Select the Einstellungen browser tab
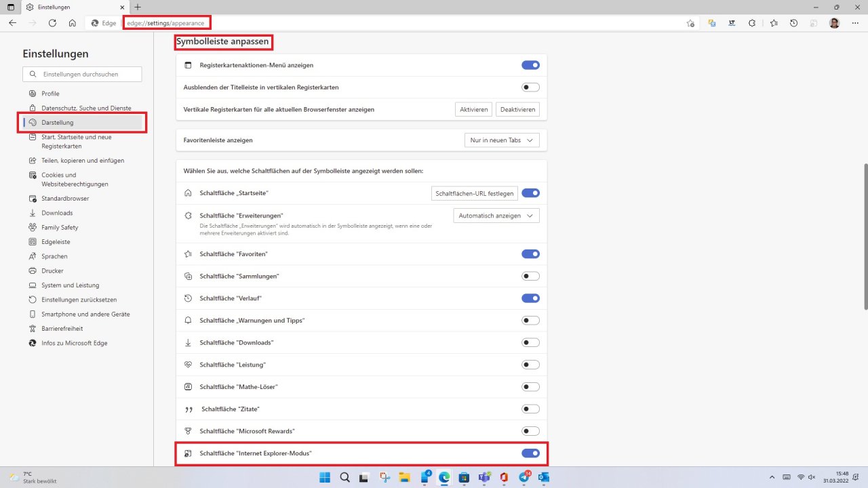This screenshot has height=488, width=868. tap(74, 7)
